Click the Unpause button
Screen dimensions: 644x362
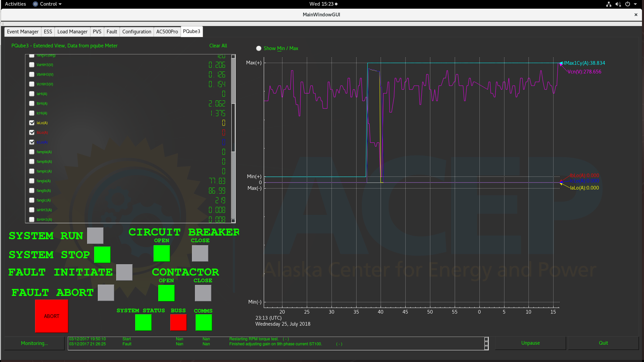530,343
